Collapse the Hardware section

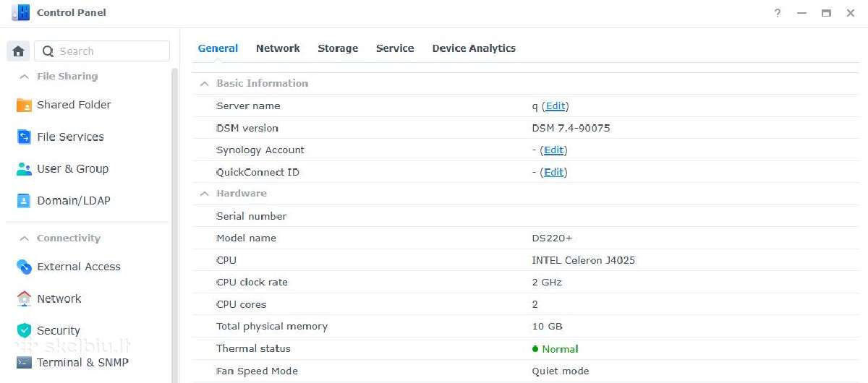point(205,194)
